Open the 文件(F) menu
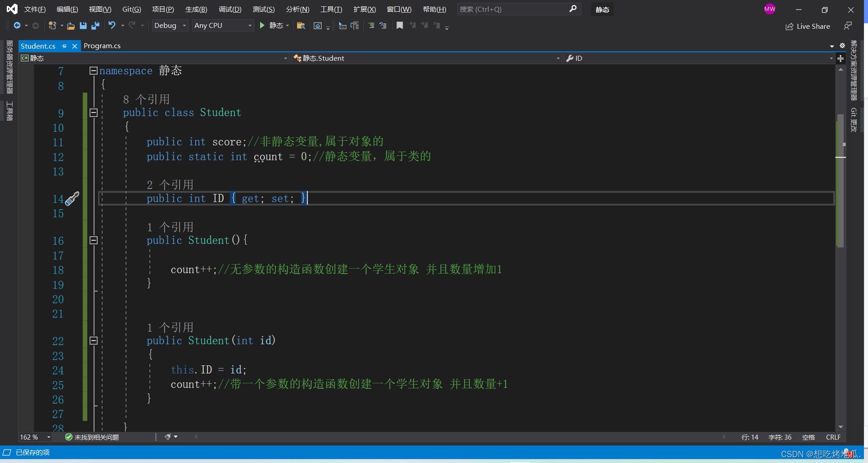 [x=35, y=9]
